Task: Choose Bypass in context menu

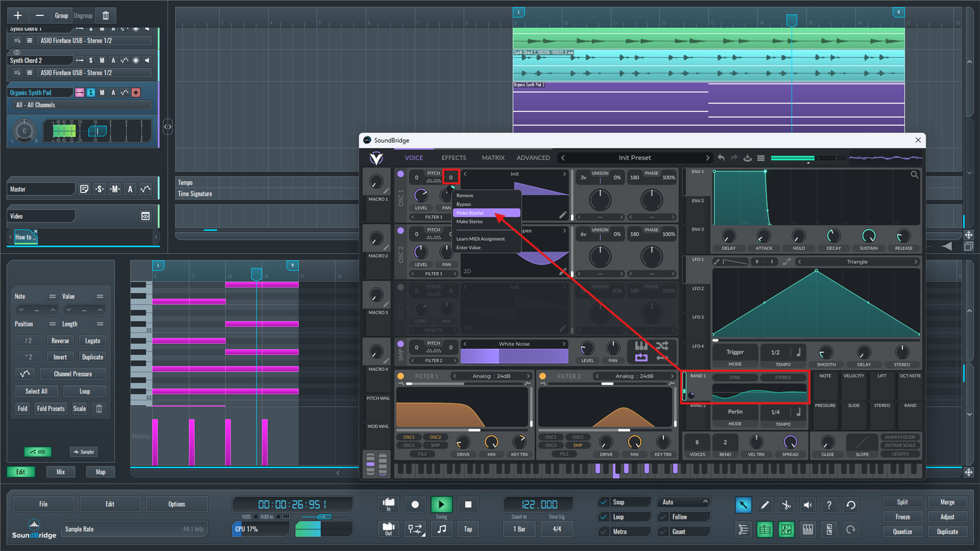Action: (x=464, y=204)
